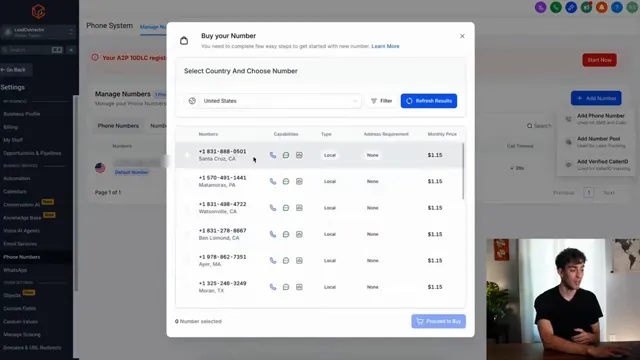Choose Add Phone Number from dropdown menu
The width and height of the screenshot is (640, 360).
click(x=596, y=119)
